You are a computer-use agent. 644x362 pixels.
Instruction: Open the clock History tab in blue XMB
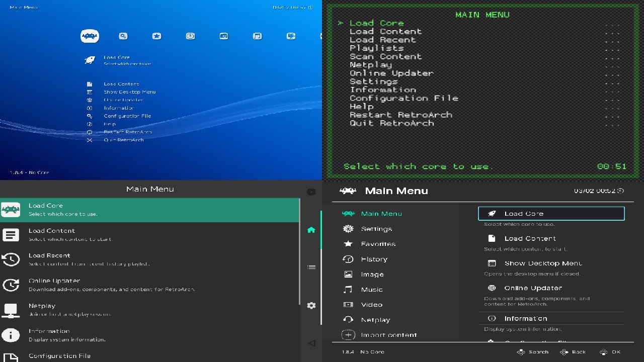tap(190, 36)
